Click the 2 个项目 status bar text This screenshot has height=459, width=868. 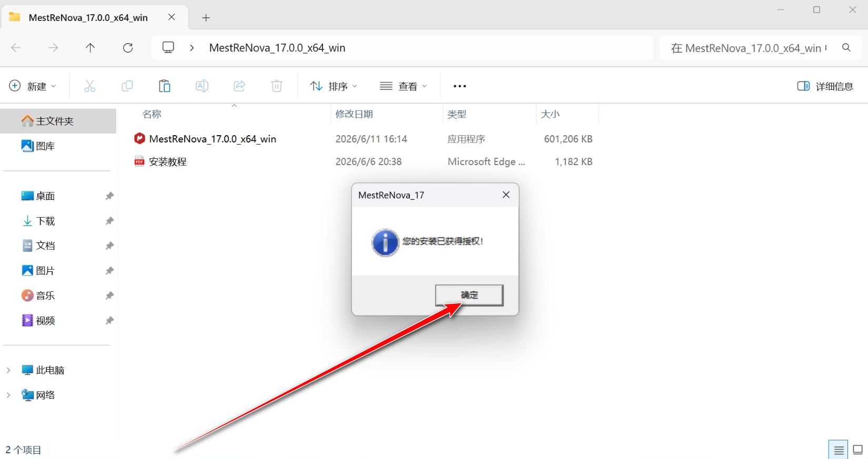pos(24,450)
